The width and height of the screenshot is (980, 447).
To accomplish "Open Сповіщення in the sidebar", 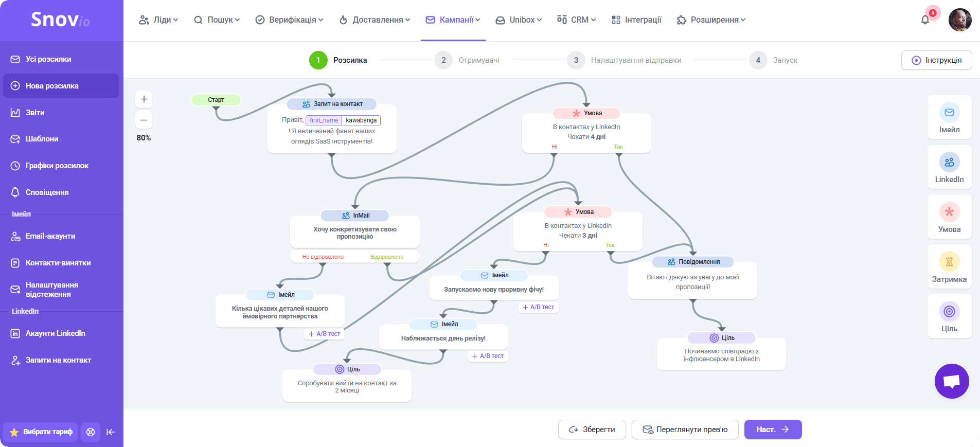I will click(x=61, y=192).
